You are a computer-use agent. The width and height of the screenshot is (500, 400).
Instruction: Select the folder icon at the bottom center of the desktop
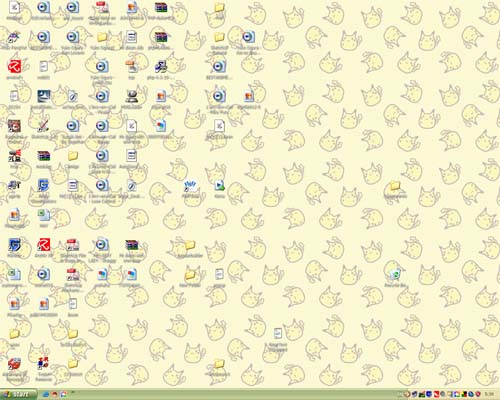(x=219, y=364)
